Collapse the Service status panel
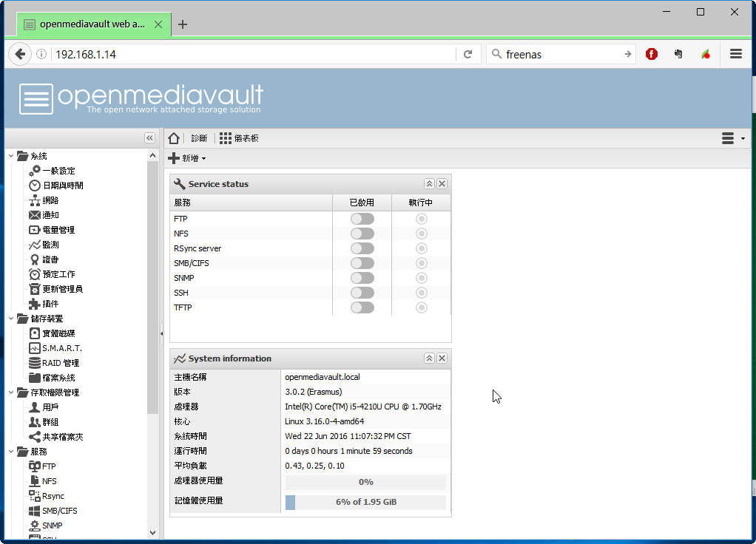The image size is (756, 544). [x=429, y=183]
